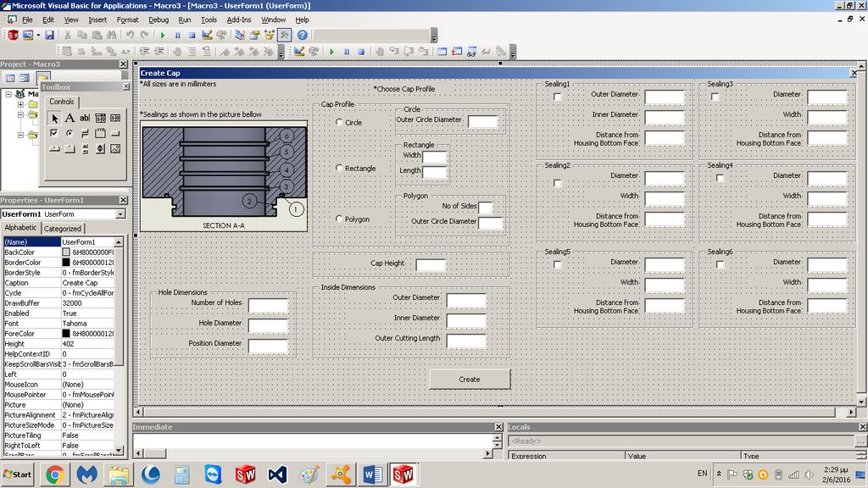
Task: Select the Label control in Toolbox
Action: click(x=70, y=118)
